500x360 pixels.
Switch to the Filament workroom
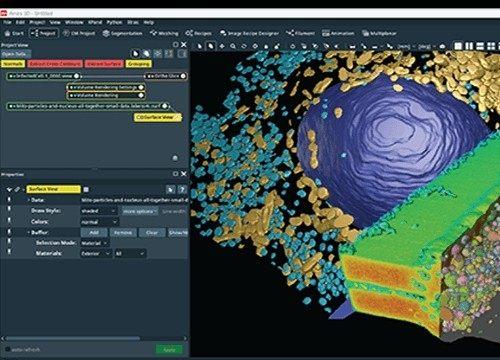300,33
